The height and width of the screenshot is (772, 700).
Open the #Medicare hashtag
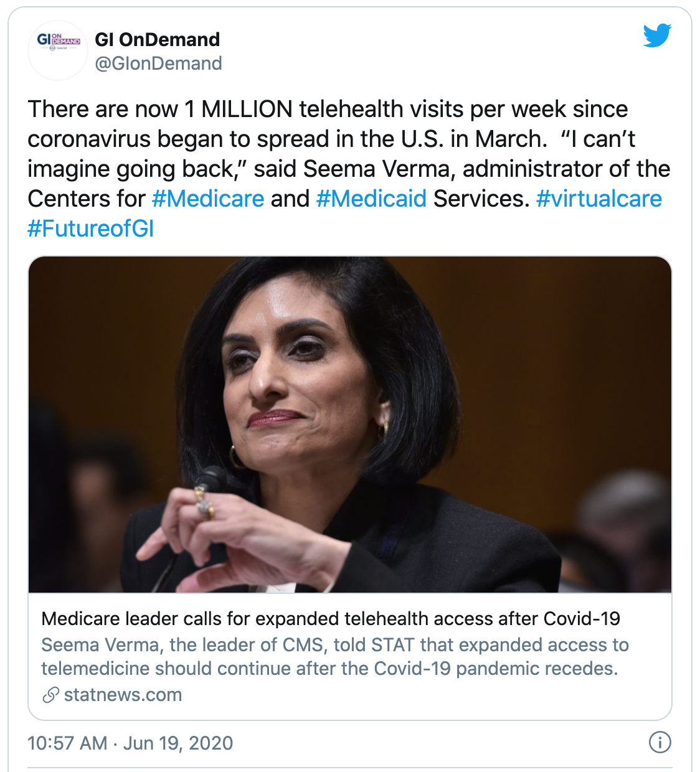tap(208, 199)
